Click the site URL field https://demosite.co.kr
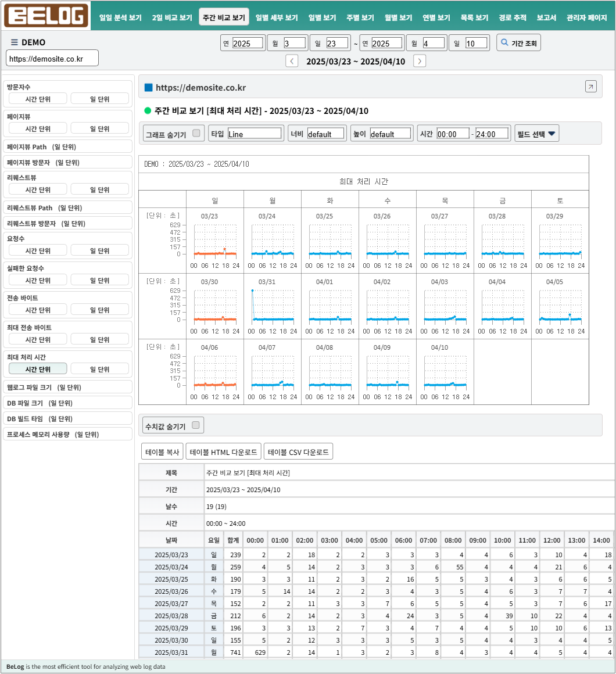The width and height of the screenshot is (616, 674). click(52, 59)
